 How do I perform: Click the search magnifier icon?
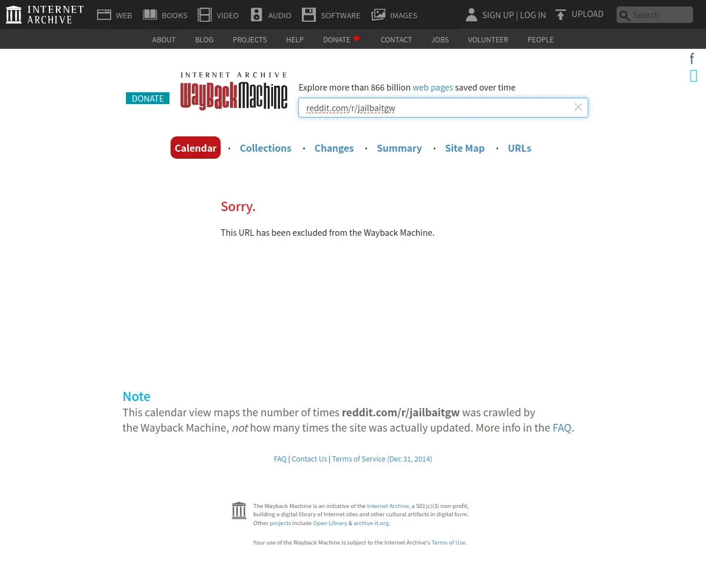[x=625, y=15]
